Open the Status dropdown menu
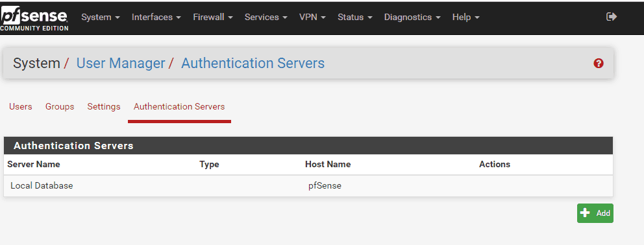Image resolution: width=644 pixels, height=245 pixels. pos(355,17)
